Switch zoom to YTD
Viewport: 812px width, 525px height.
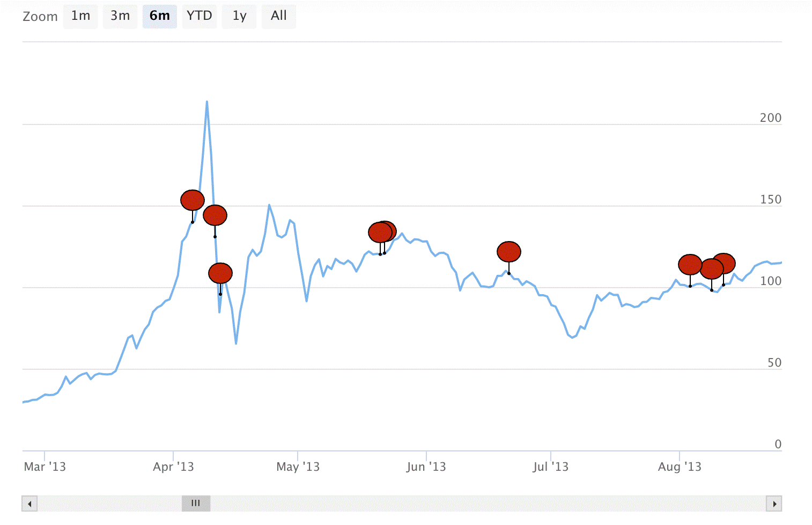(200, 16)
